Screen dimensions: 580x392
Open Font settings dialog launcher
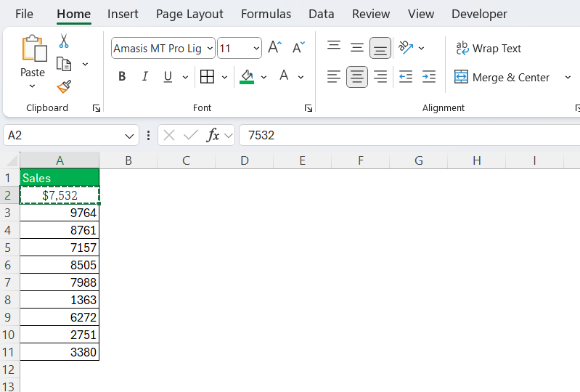pos(308,108)
